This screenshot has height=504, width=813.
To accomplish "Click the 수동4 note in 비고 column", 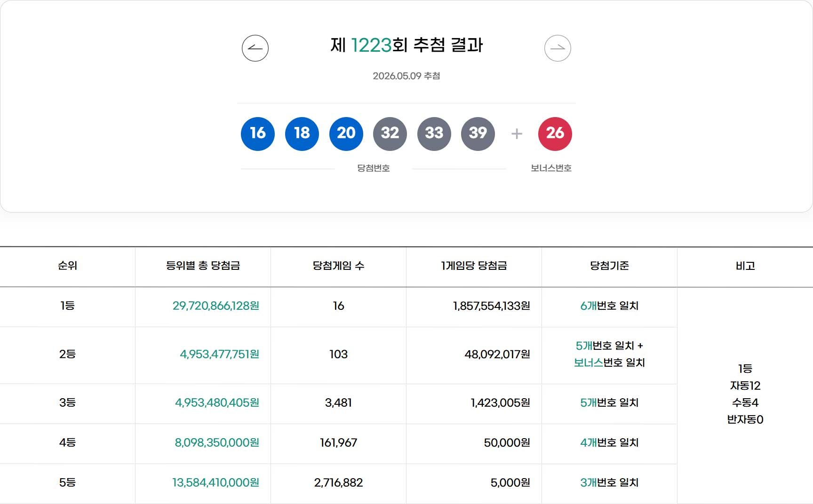I will (745, 402).
